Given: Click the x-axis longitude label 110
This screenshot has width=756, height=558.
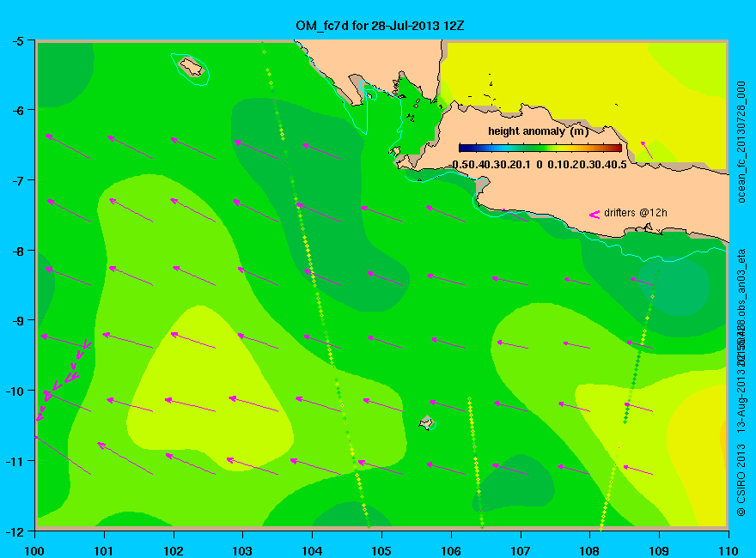Looking at the screenshot, I should [729, 551].
